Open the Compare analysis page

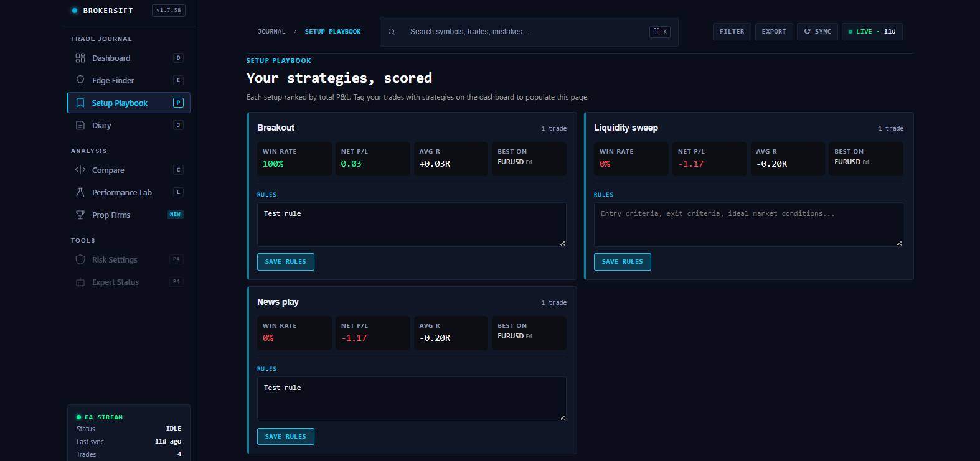129,170
